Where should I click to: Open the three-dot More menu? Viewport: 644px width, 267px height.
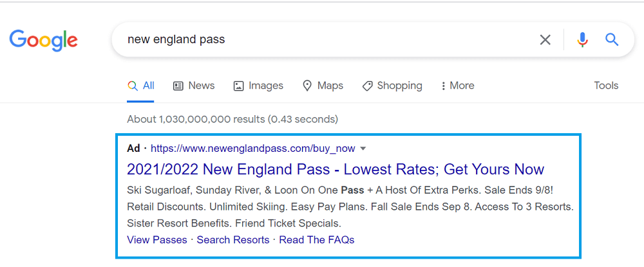[457, 86]
